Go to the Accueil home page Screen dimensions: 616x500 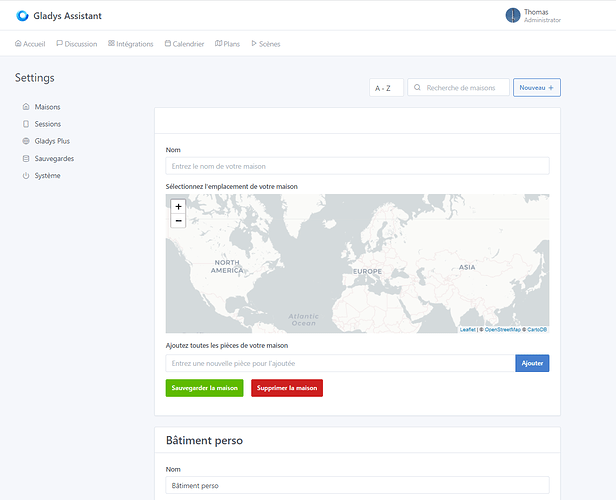click(x=30, y=44)
